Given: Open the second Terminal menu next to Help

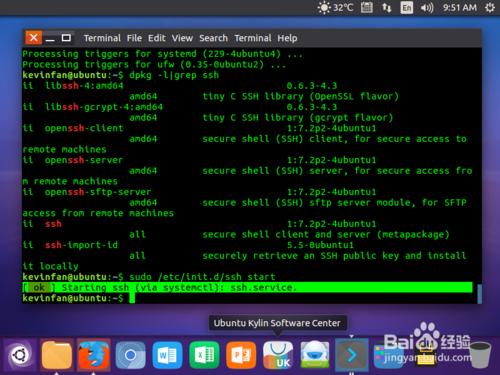Looking at the screenshot, I should coord(253,38).
